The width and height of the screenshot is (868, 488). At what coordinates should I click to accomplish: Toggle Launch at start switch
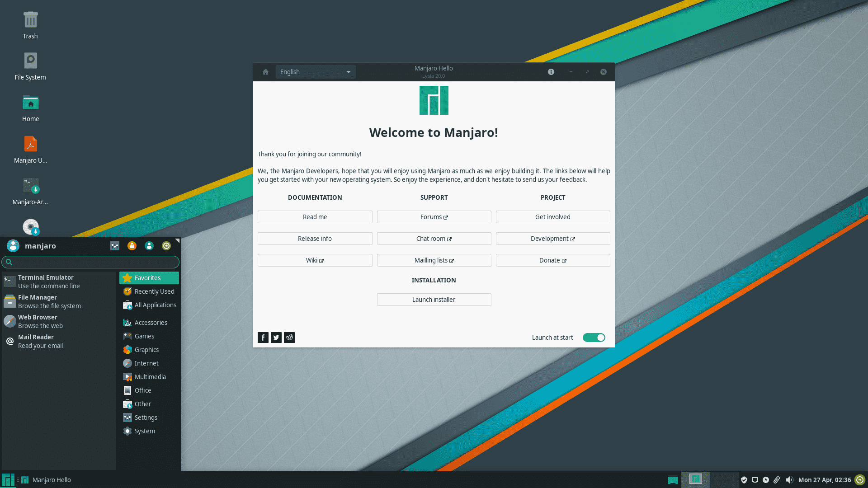click(x=594, y=337)
